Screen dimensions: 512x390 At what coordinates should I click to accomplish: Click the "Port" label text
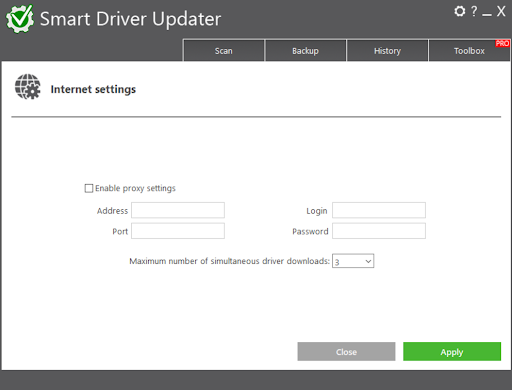coord(120,231)
